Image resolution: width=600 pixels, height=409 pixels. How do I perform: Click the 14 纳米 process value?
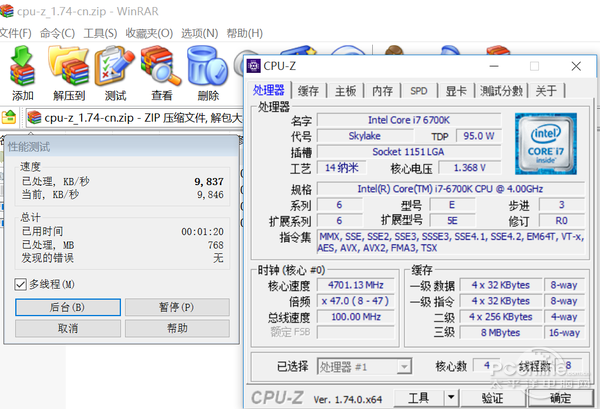[341, 168]
